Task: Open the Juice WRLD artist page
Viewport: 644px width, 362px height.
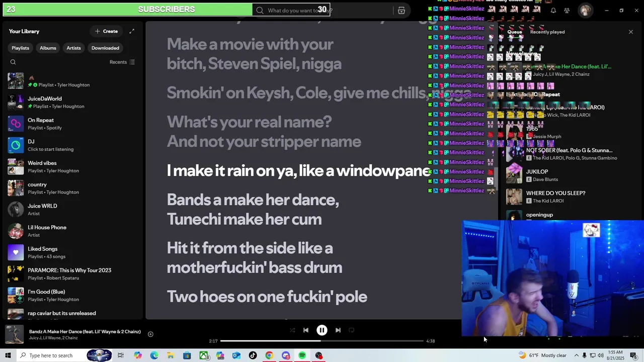Action: [x=71, y=210]
